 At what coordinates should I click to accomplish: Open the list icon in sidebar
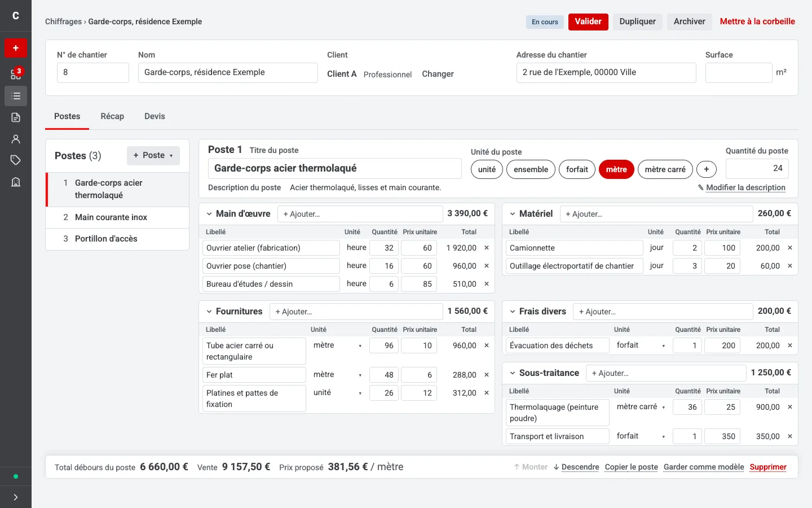16,96
